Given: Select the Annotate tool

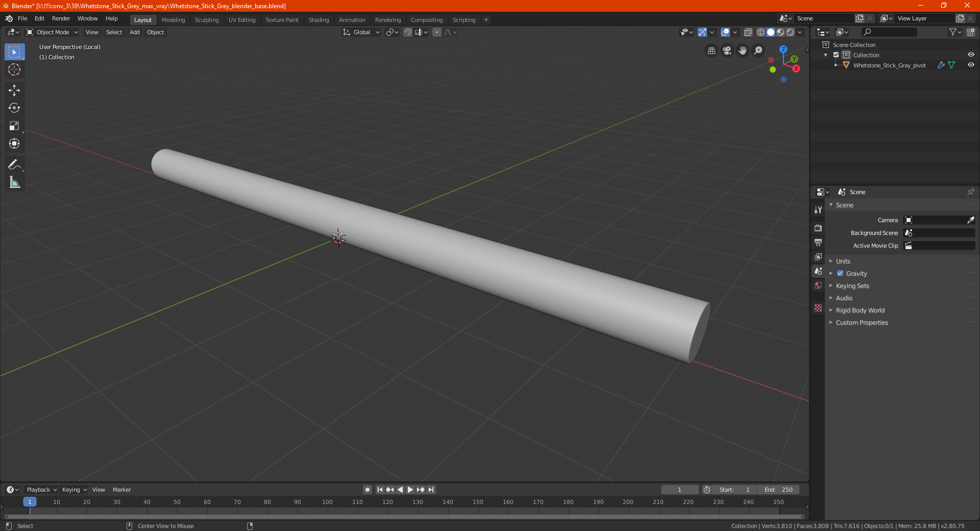Looking at the screenshot, I should 14,164.
